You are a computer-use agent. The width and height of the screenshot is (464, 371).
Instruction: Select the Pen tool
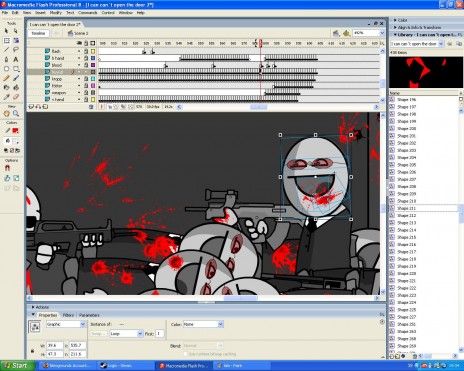click(6, 59)
